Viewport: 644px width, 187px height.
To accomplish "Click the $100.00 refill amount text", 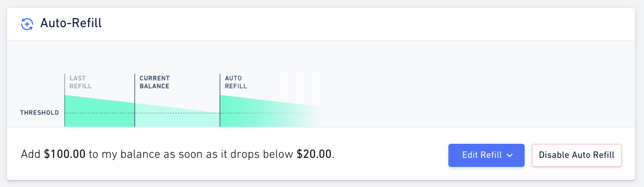I will [65, 154].
